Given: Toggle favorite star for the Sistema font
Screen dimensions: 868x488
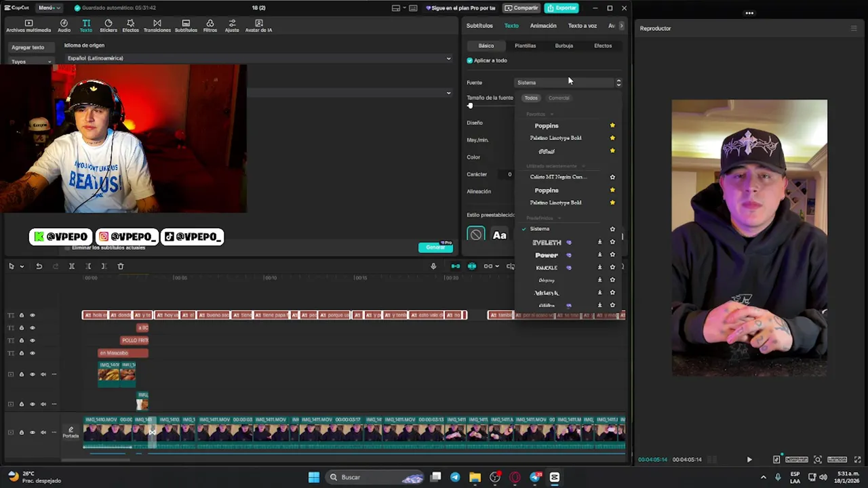Looking at the screenshot, I should [x=612, y=229].
